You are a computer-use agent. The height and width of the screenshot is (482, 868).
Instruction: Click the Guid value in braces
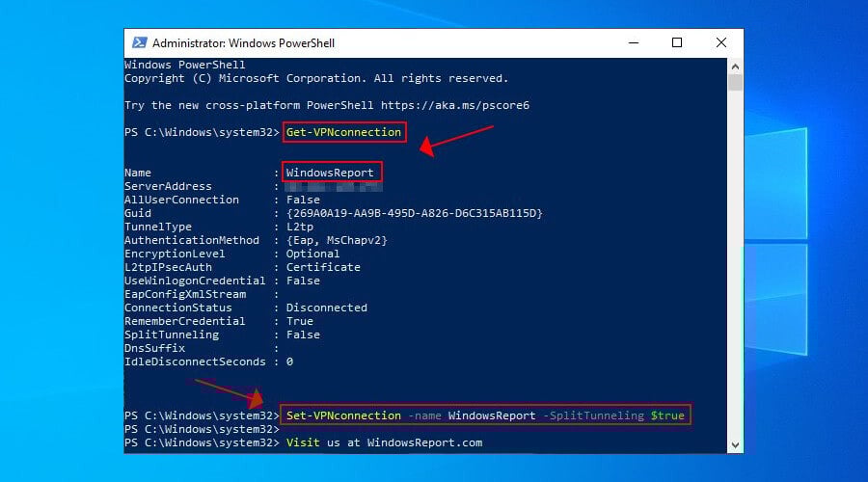pyautogui.click(x=414, y=213)
